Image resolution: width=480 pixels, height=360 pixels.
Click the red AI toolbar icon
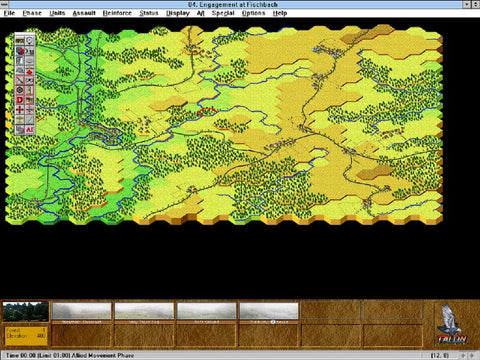[30, 129]
